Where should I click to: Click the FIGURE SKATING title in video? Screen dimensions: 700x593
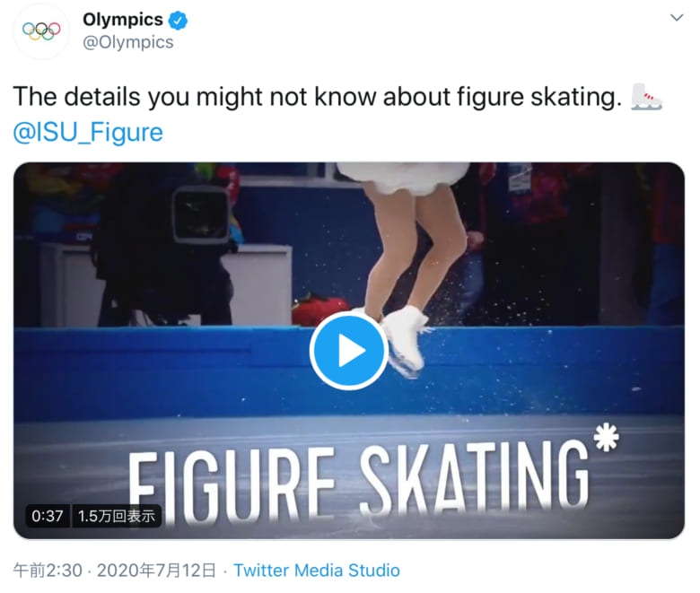[x=359, y=475]
